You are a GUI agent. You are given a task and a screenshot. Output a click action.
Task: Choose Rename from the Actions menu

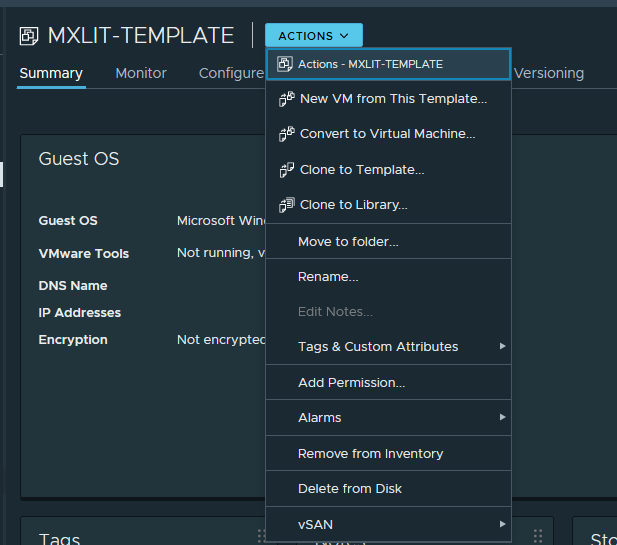pos(328,277)
